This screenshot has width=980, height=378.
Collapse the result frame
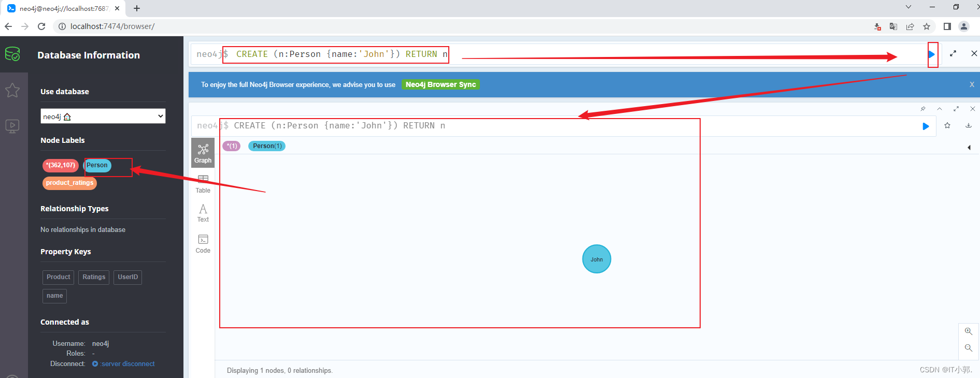(939, 109)
